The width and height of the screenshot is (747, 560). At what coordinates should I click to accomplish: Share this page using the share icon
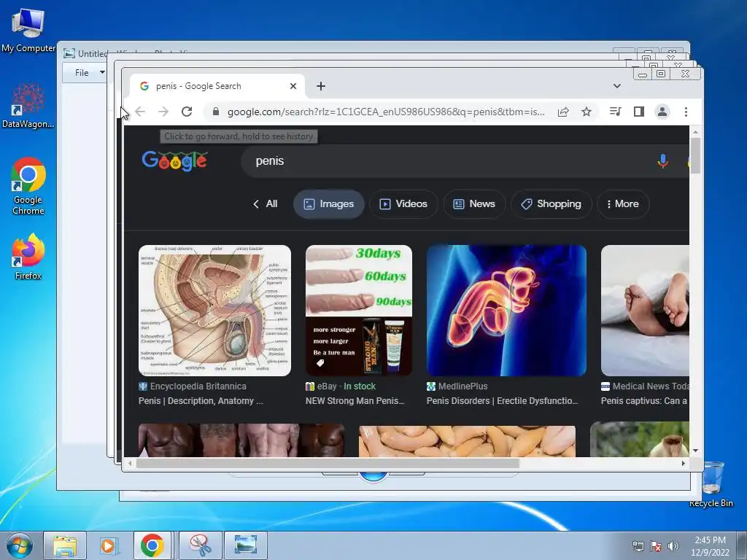(563, 112)
